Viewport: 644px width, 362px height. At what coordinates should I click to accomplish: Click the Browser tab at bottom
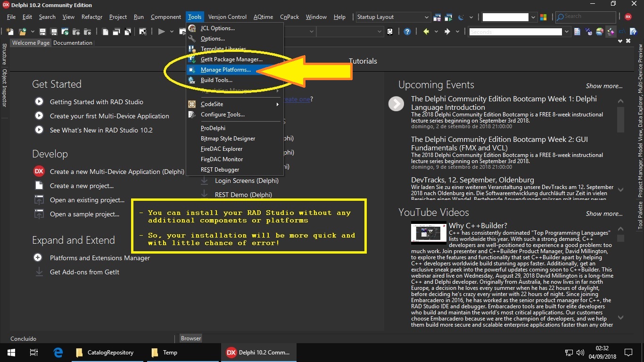point(191,338)
